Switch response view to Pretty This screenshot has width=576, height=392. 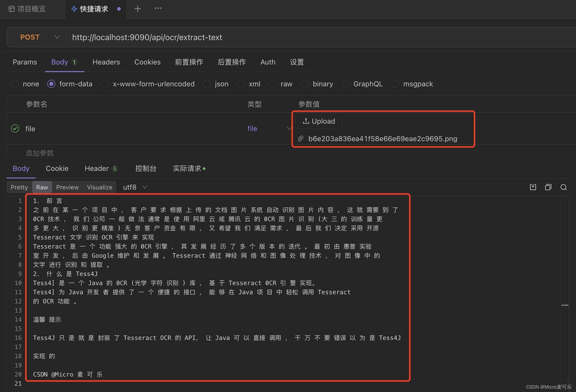(19, 187)
